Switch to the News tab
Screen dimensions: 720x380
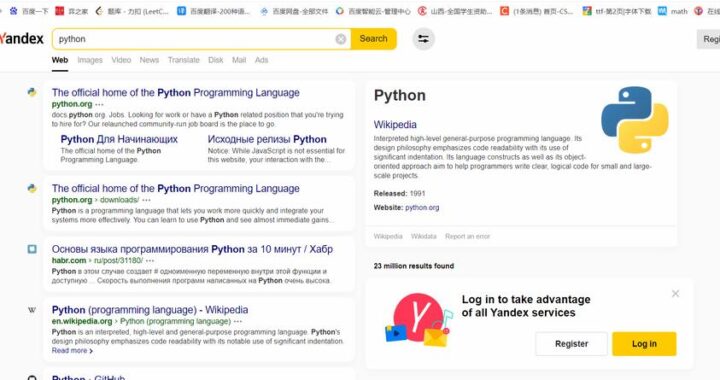149,60
